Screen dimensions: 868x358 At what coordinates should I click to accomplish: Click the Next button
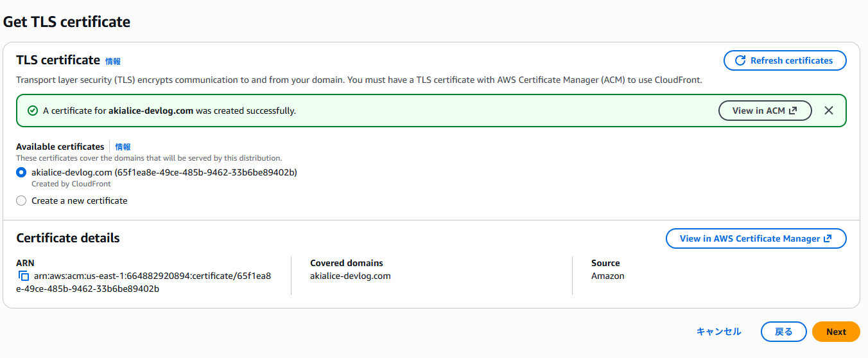pyautogui.click(x=836, y=332)
